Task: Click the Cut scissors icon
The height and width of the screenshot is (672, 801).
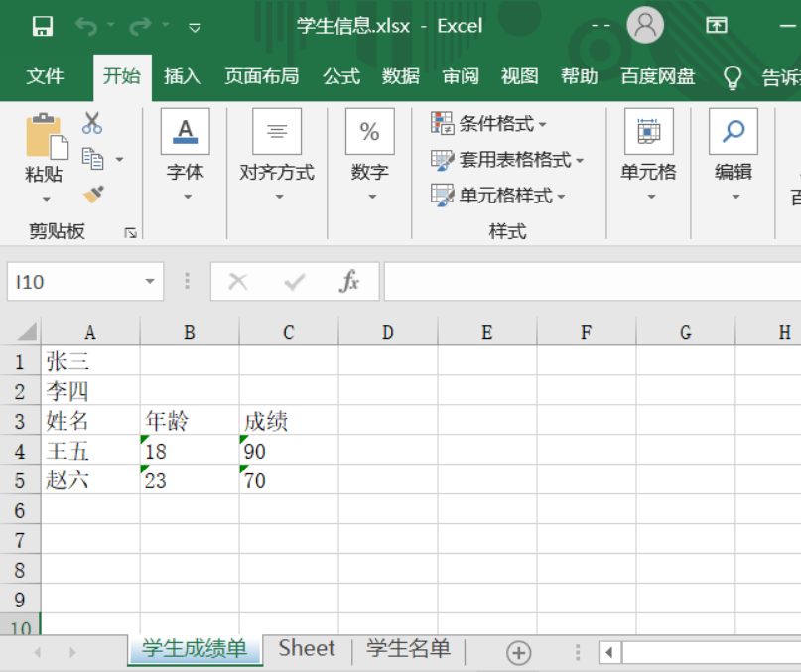Action: click(92, 123)
